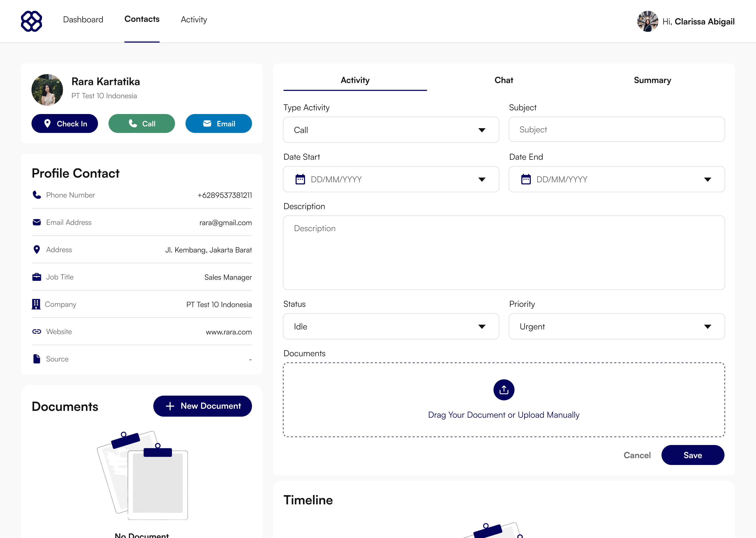Screen dimensions: 756x538
Task: Click the app logo icon
Action: click(x=31, y=21)
